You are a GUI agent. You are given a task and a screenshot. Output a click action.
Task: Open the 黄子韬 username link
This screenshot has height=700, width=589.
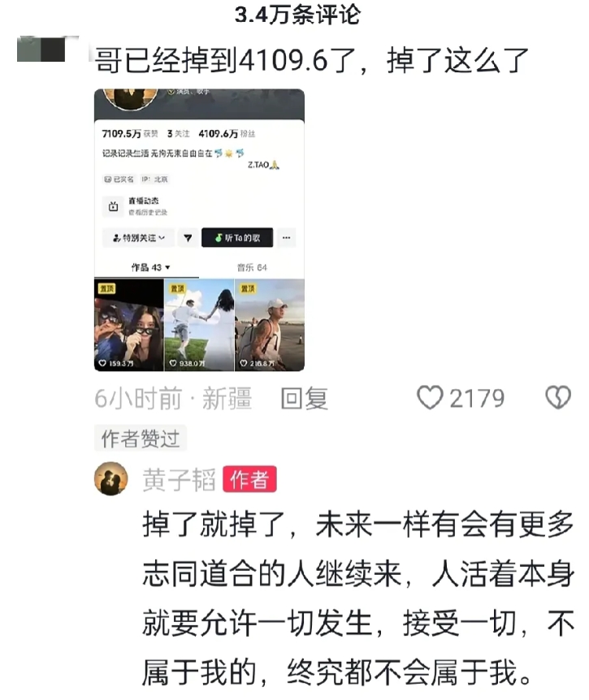pyautogui.click(x=179, y=479)
